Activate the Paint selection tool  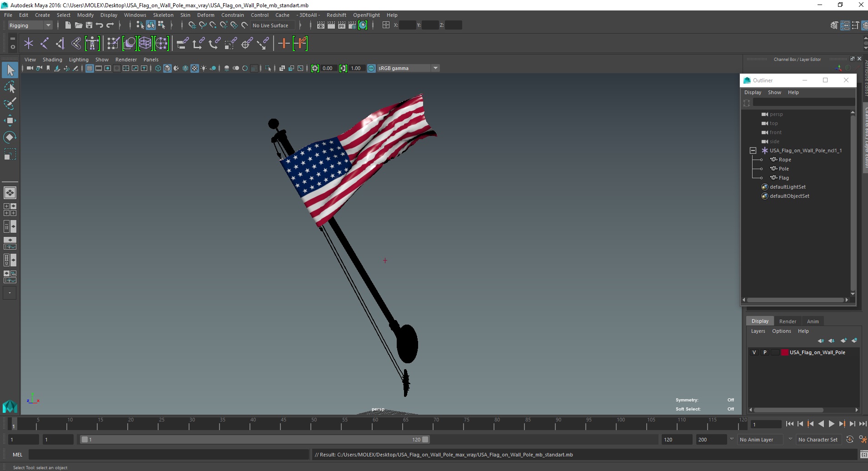(x=10, y=104)
